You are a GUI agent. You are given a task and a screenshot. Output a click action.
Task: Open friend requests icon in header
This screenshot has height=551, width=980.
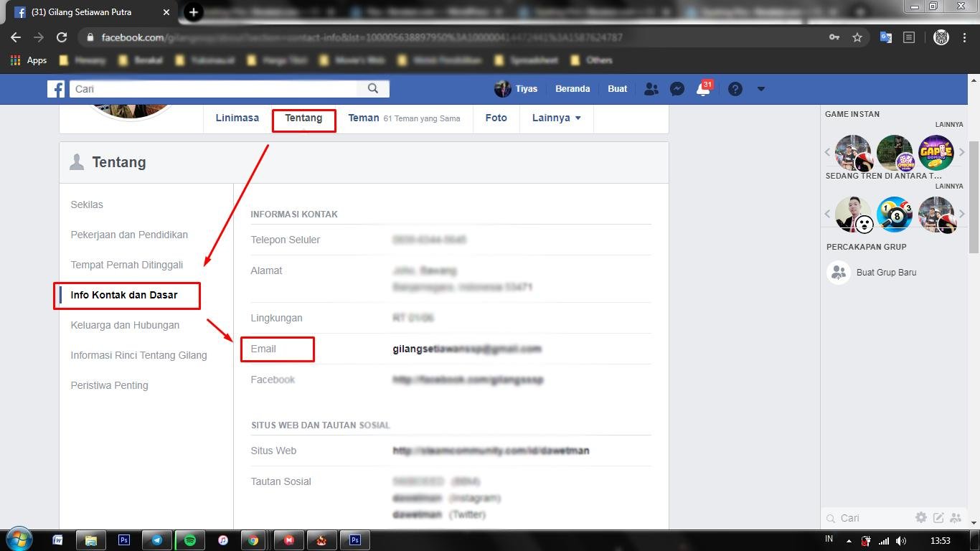point(651,89)
